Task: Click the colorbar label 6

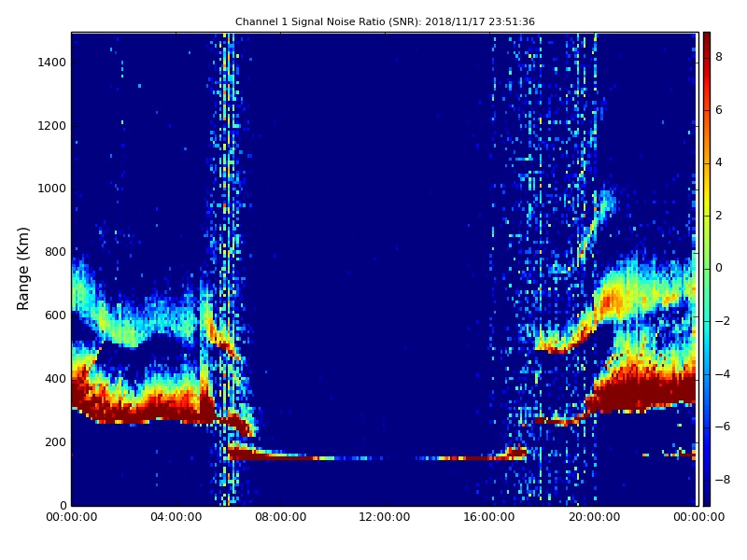Action: [x=718, y=110]
